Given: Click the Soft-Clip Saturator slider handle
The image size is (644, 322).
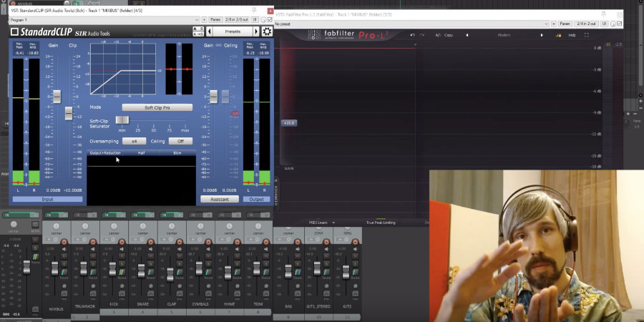Looking at the screenshot, I should click(122, 120).
